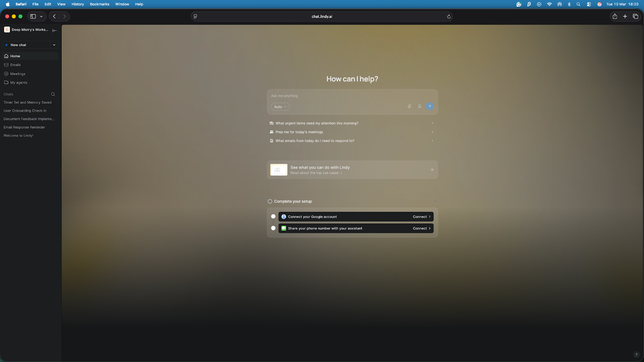
Task: Select Prep me for today's meetings
Action: (x=352, y=132)
